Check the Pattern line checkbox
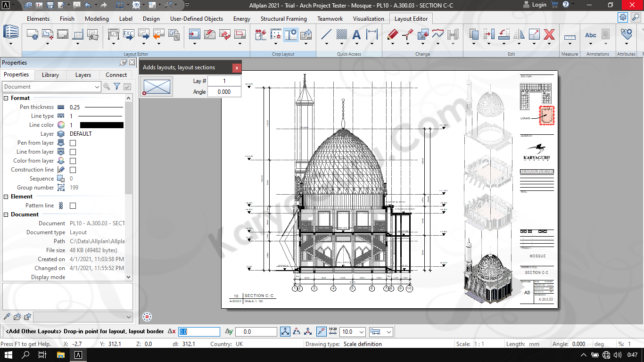The width and height of the screenshot is (644, 362). point(73,206)
